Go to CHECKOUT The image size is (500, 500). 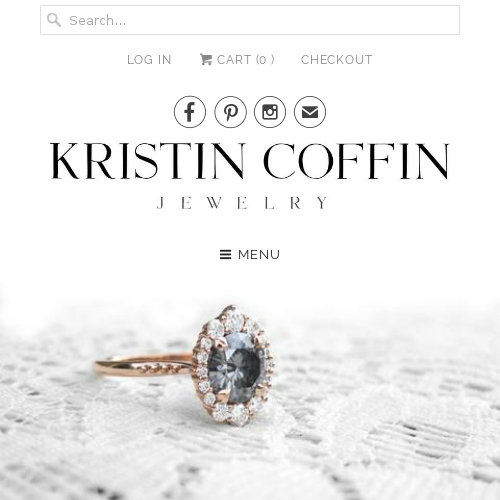(336, 60)
